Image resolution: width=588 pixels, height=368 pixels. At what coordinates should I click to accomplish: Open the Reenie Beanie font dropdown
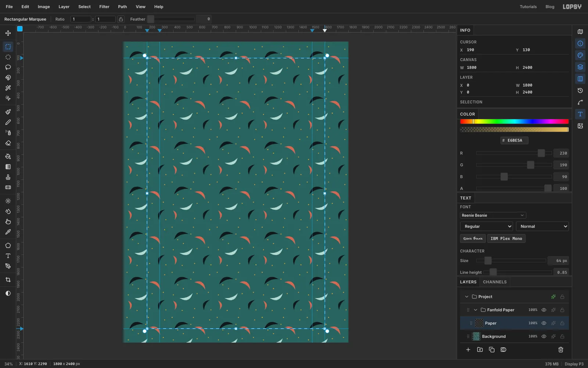click(x=493, y=215)
